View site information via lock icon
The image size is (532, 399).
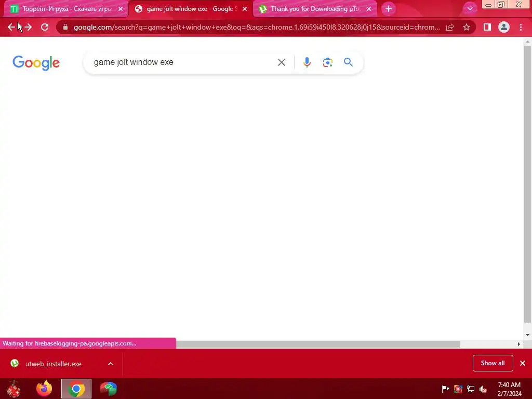click(65, 27)
